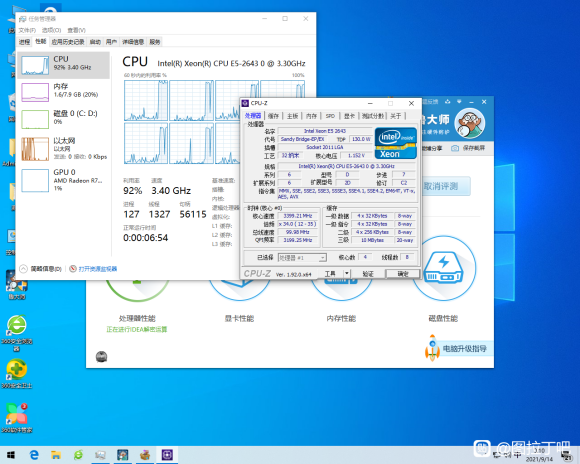Expand the 工具 dropdown arrow in CPU-Z
The width and height of the screenshot is (580, 464).
click(x=347, y=273)
